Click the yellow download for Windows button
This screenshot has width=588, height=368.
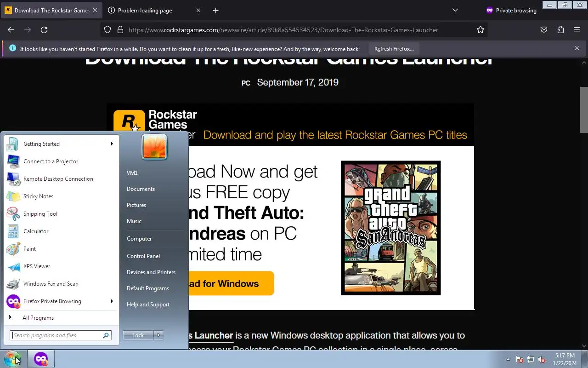click(231, 283)
